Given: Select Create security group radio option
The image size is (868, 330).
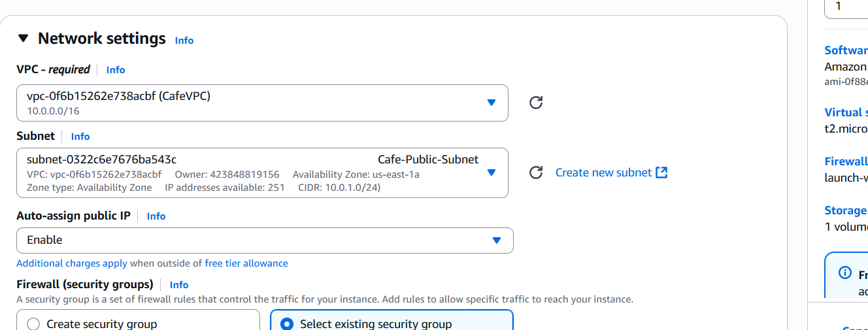Looking at the screenshot, I should (x=34, y=324).
